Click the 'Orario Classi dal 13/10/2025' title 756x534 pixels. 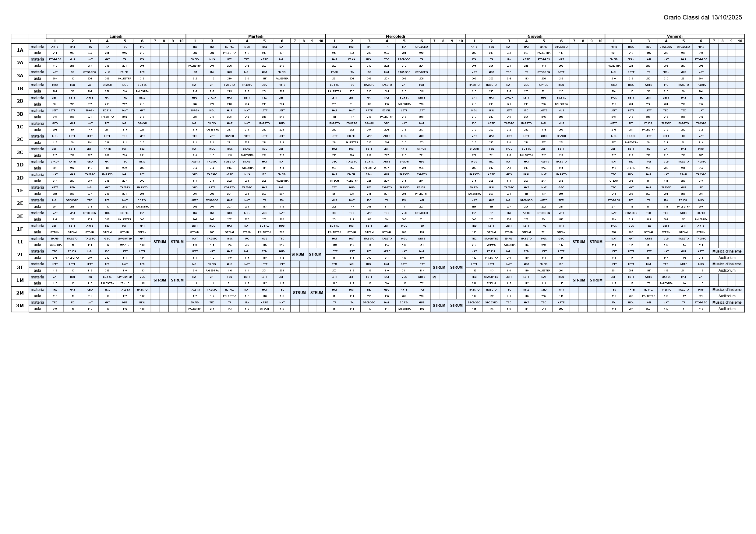pyautogui.click(x=702, y=17)
